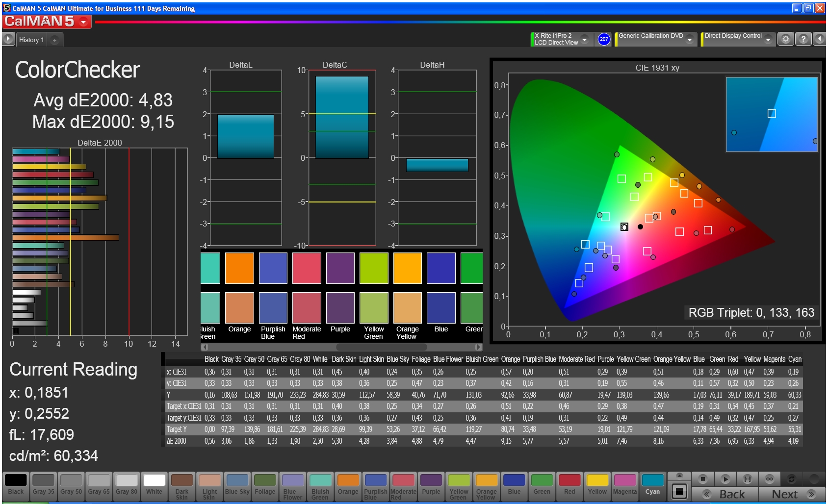Screen dimensions: 828x504
Task: Select the Bluish Green patch button
Action: tap(320, 486)
